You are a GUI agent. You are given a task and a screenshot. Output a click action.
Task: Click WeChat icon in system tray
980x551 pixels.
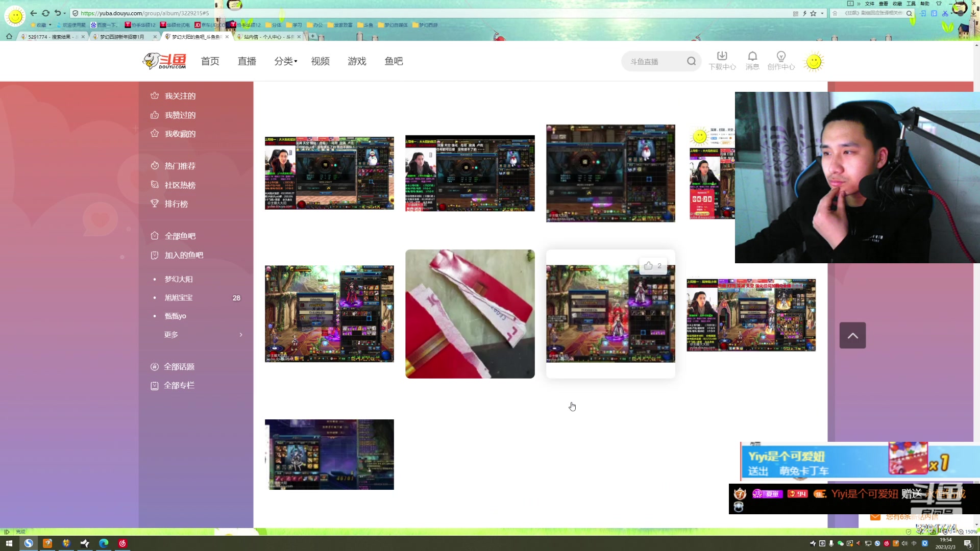(841, 543)
